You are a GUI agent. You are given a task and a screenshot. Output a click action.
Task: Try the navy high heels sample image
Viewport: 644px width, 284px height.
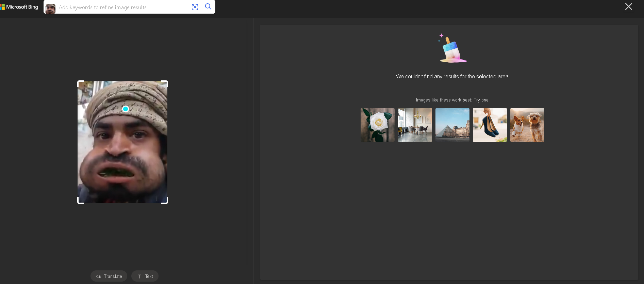[x=490, y=125]
